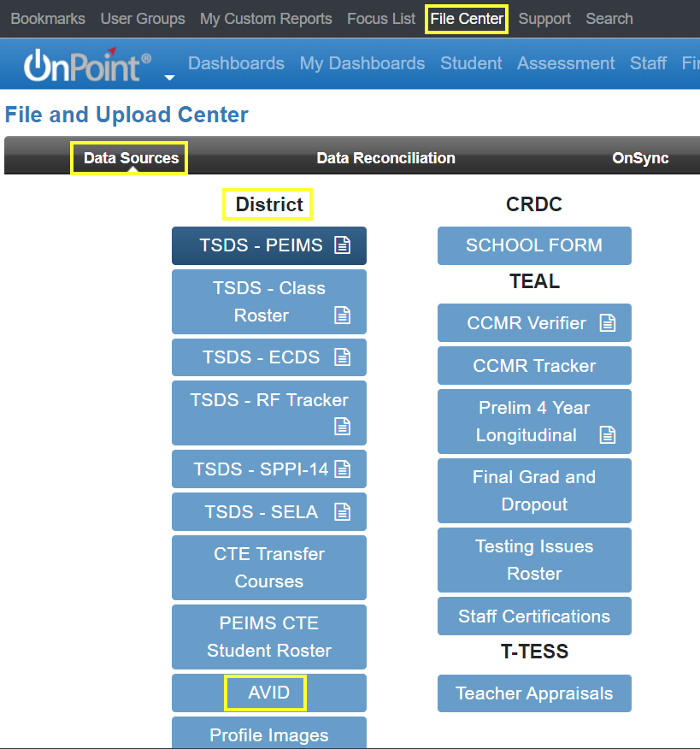Go to Dashboards in blue navigation
Screen dimensions: 700x749
coord(237,63)
